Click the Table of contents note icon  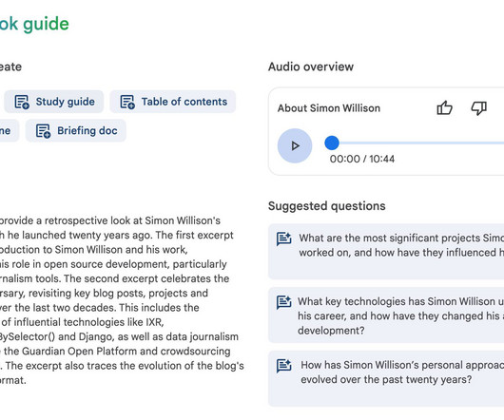[127, 102]
